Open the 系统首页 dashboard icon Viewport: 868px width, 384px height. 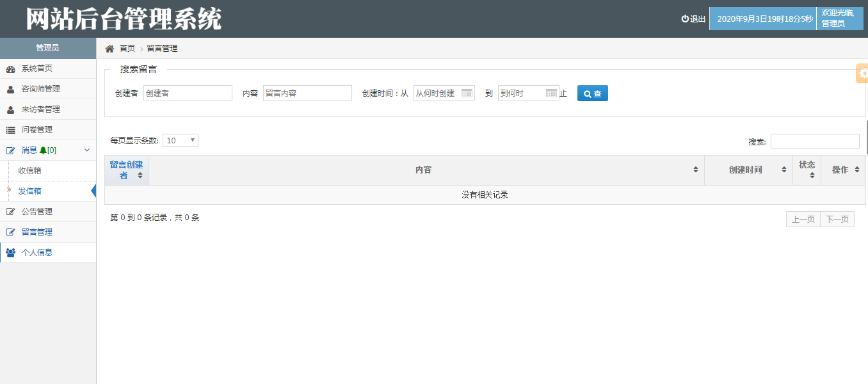click(x=11, y=68)
